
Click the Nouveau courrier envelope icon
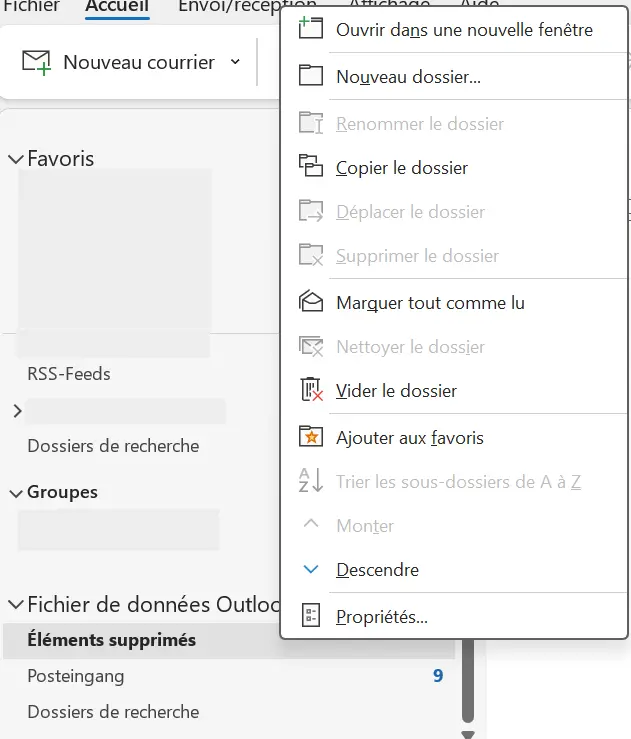(x=36, y=63)
